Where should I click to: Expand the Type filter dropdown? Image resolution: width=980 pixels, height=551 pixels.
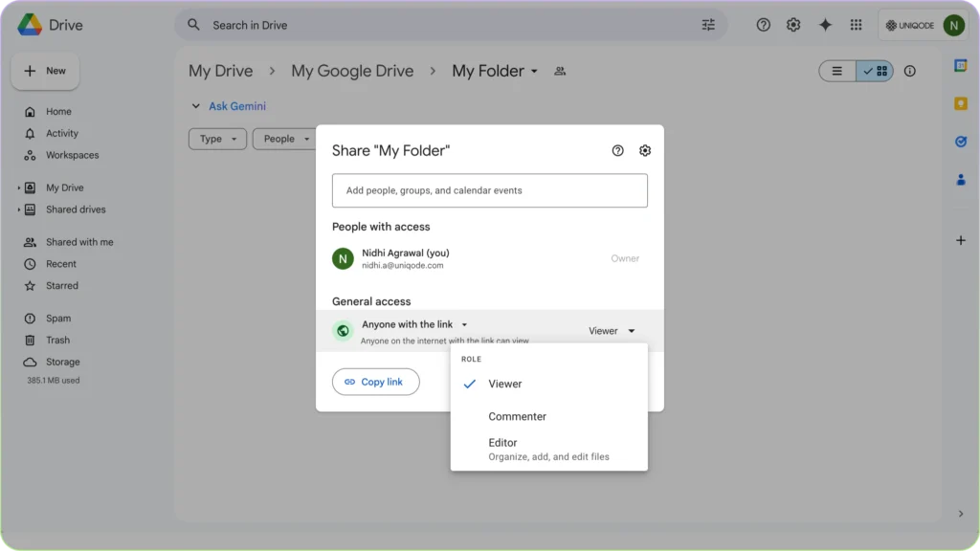click(217, 139)
